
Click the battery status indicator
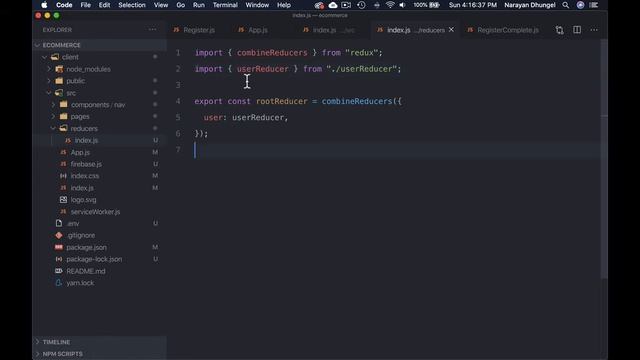[x=427, y=5]
